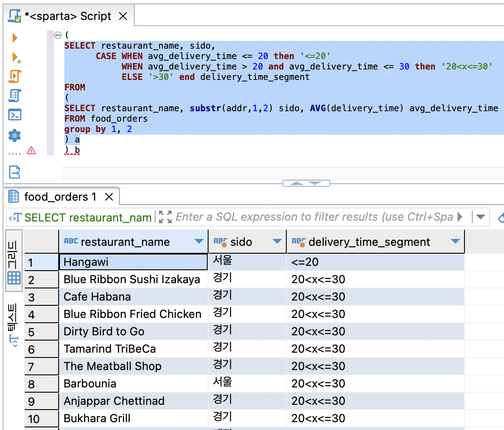Select the Blue Ribbon Sushi Izakaya cell

point(133,279)
